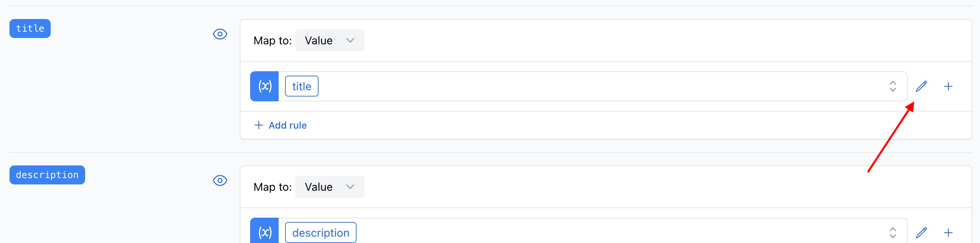Viewport: 980px width, 243px height.
Task: Click the Add rule link
Action: [x=288, y=125]
